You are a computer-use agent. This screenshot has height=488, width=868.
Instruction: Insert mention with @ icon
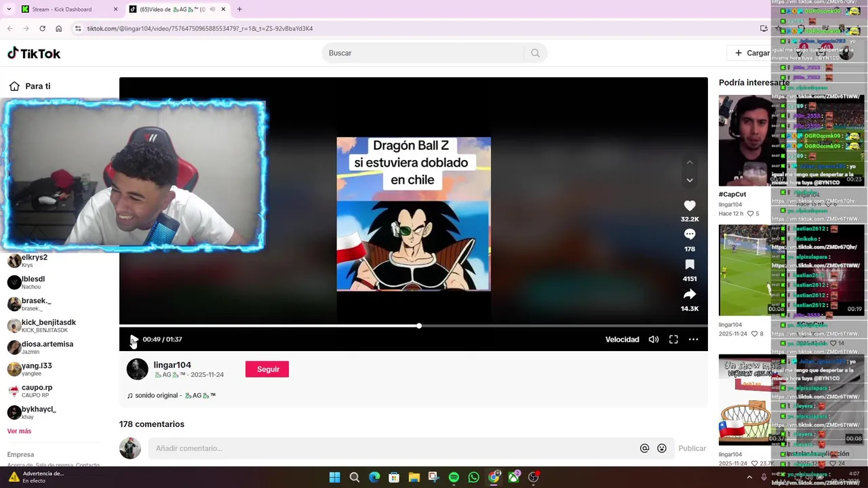tap(644, 448)
